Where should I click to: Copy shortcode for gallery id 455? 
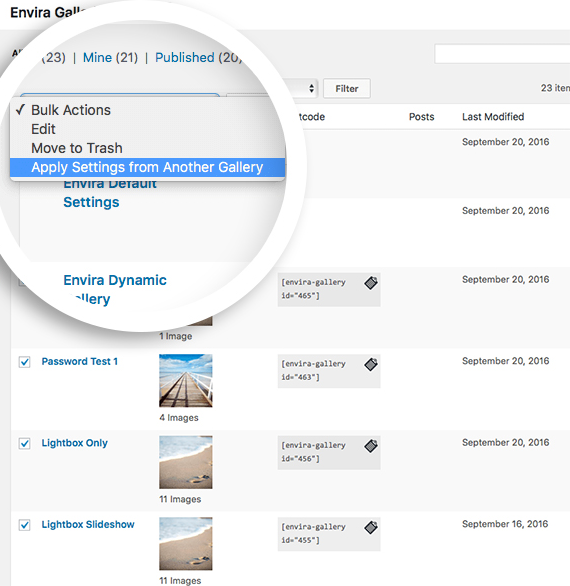click(x=371, y=527)
